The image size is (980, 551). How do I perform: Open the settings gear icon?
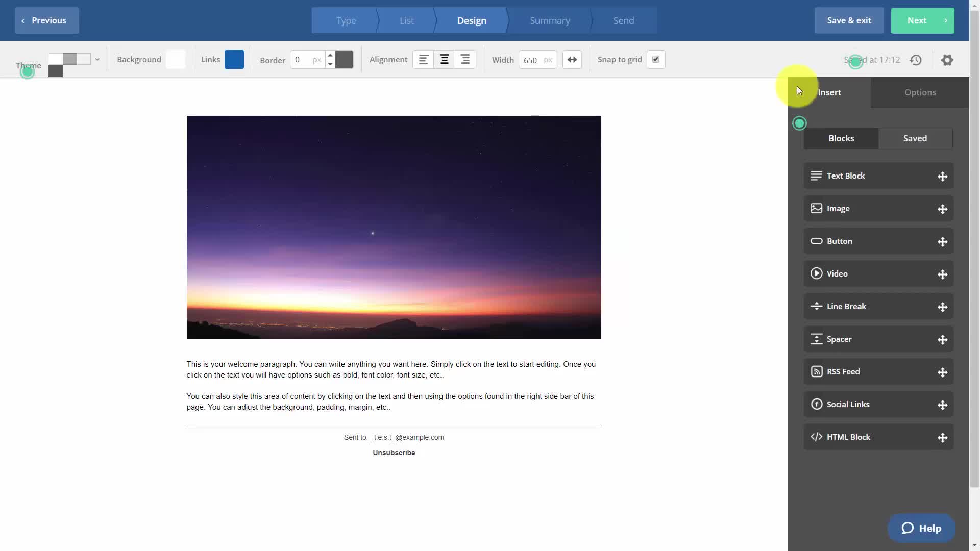coord(947,60)
